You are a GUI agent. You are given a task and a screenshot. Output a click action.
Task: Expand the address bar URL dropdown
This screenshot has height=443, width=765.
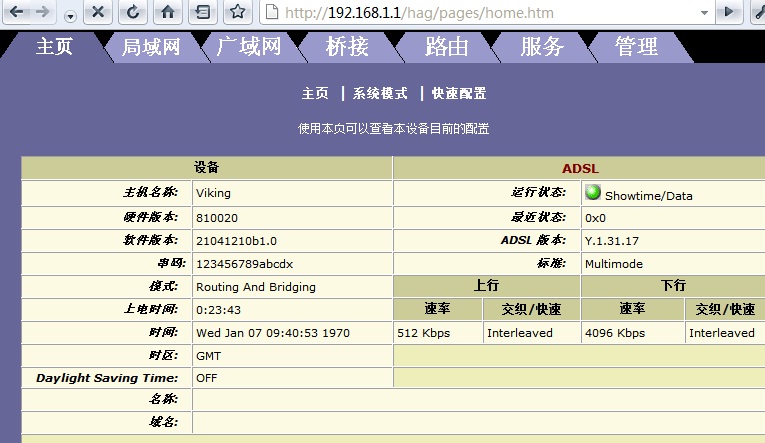(x=704, y=13)
